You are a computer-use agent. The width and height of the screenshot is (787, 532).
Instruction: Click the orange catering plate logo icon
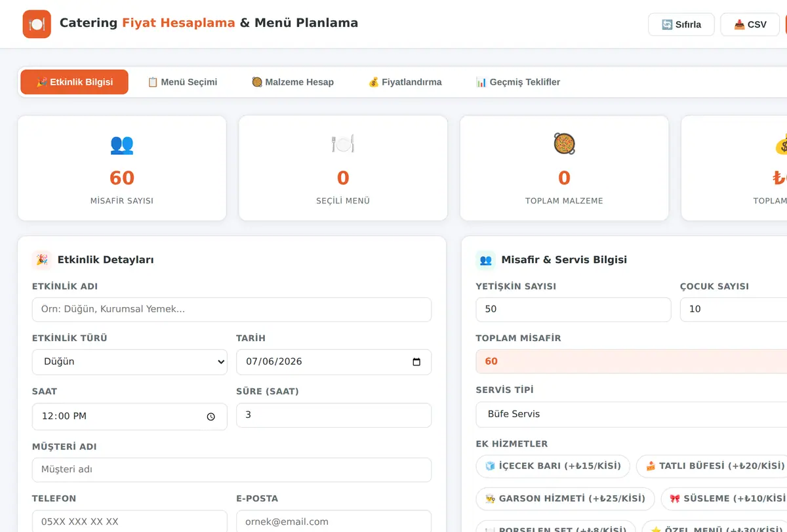(37, 24)
